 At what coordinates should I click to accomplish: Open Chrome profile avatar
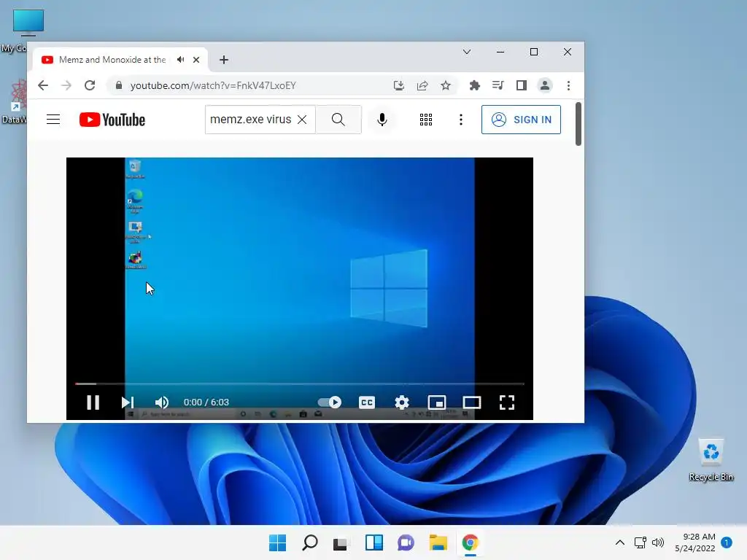pyautogui.click(x=544, y=85)
